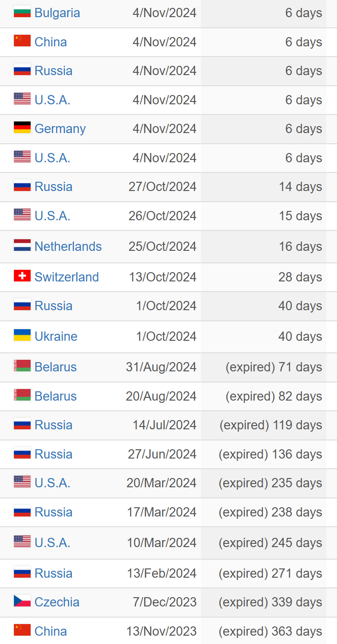Viewport: 337px width, 644px height.
Task: Open the Czechia country link
Action: coord(57,602)
